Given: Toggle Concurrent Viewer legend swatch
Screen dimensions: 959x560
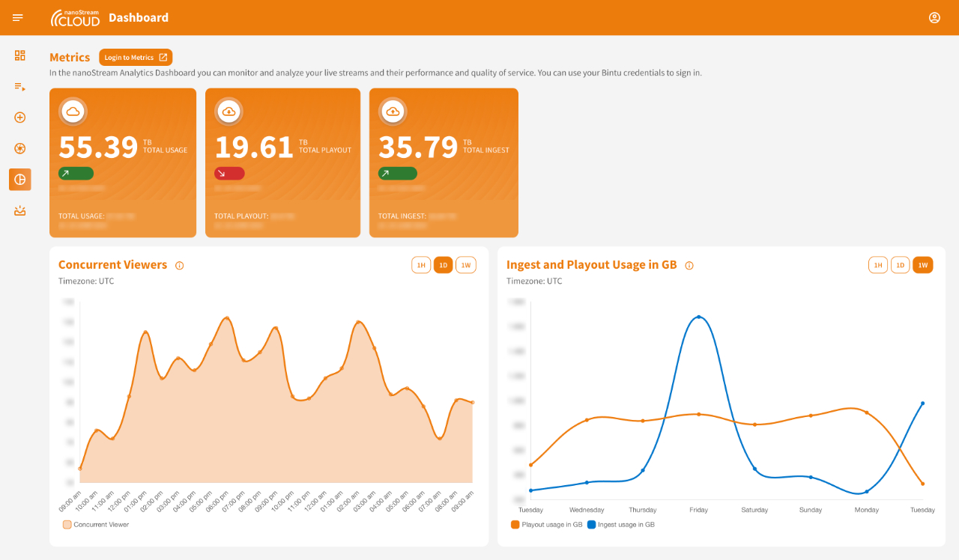Looking at the screenshot, I should pyautogui.click(x=67, y=525).
